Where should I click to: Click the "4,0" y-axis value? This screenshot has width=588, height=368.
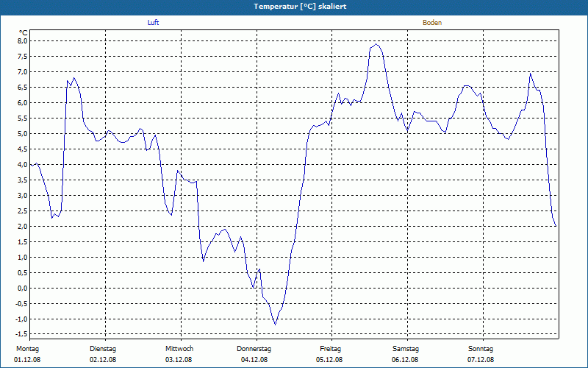tap(23, 164)
